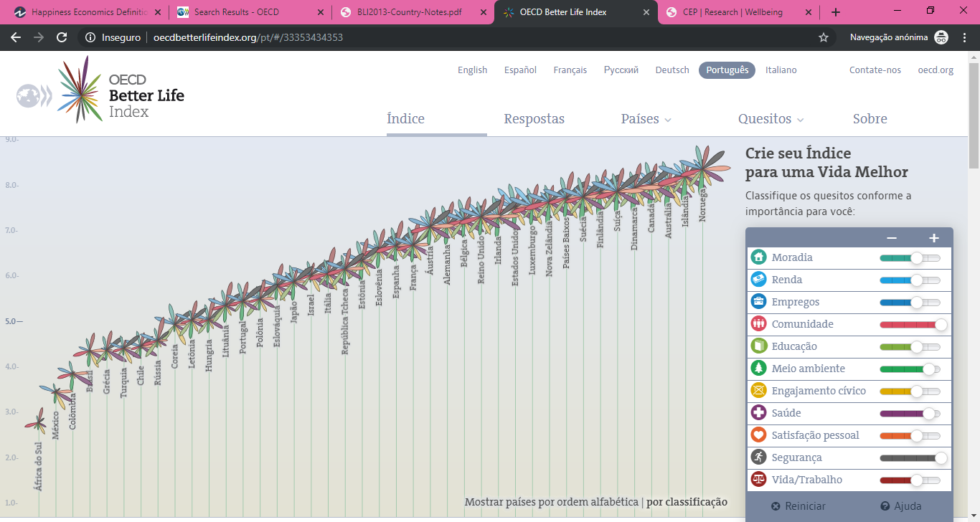This screenshot has height=522, width=980.
Task: Click the selected Português language button
Action: (727, 70)
